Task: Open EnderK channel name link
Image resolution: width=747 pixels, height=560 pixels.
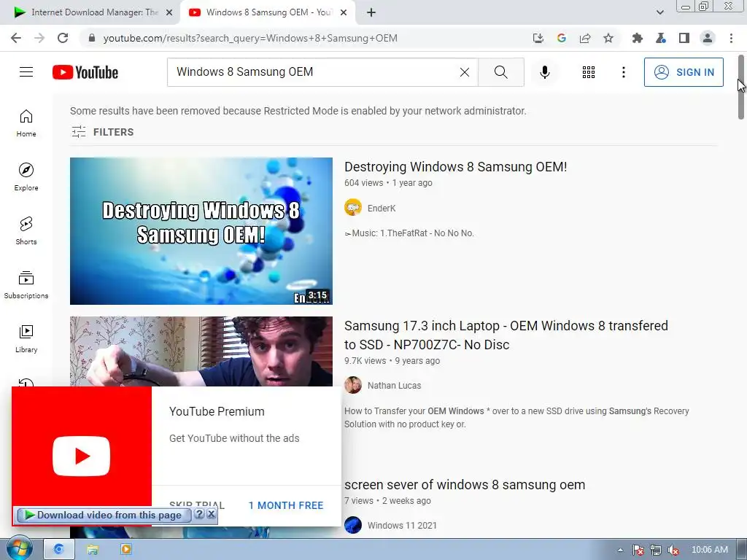Action: (x=382, y=208)
